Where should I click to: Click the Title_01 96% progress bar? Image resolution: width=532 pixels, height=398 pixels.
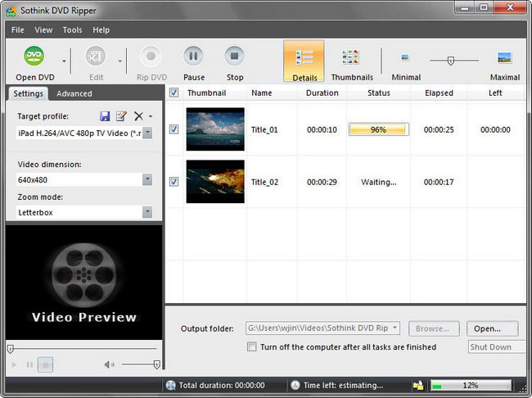pyautogui.click(x=379, y=129)
